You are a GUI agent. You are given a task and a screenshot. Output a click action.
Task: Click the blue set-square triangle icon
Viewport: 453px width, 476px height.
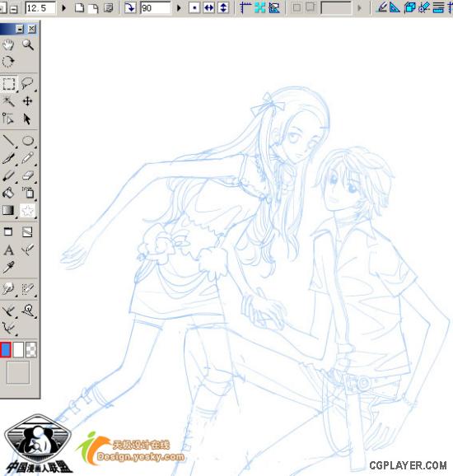(x=395, y=7)
